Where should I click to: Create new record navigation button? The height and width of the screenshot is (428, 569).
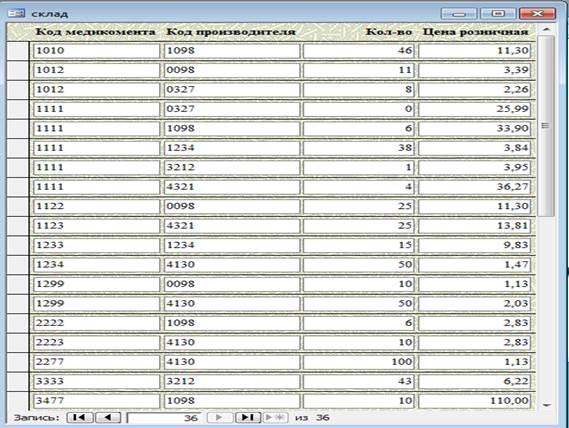pos(275,417)
